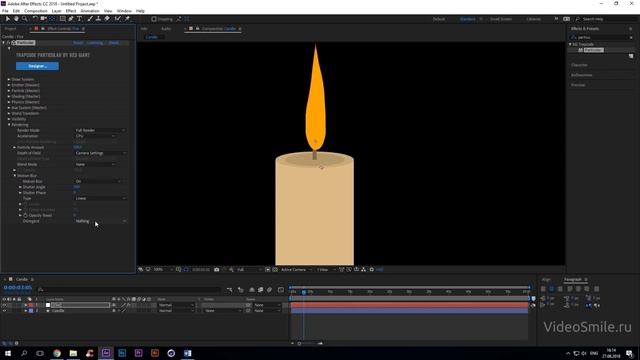Expand the Physics (Master) group
The image size is (640, 360).
pos(9,102)
